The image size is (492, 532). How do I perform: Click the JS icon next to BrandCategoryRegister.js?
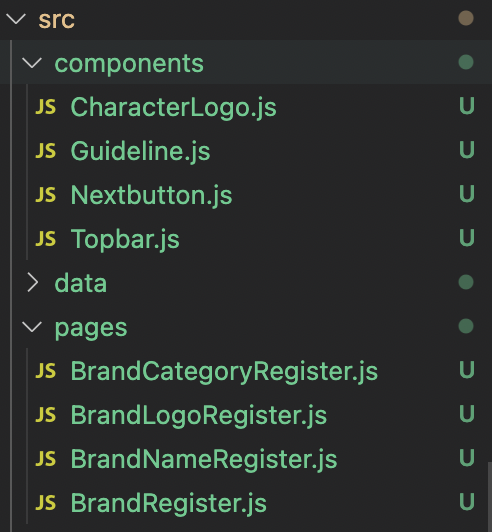tap(45, 371)
